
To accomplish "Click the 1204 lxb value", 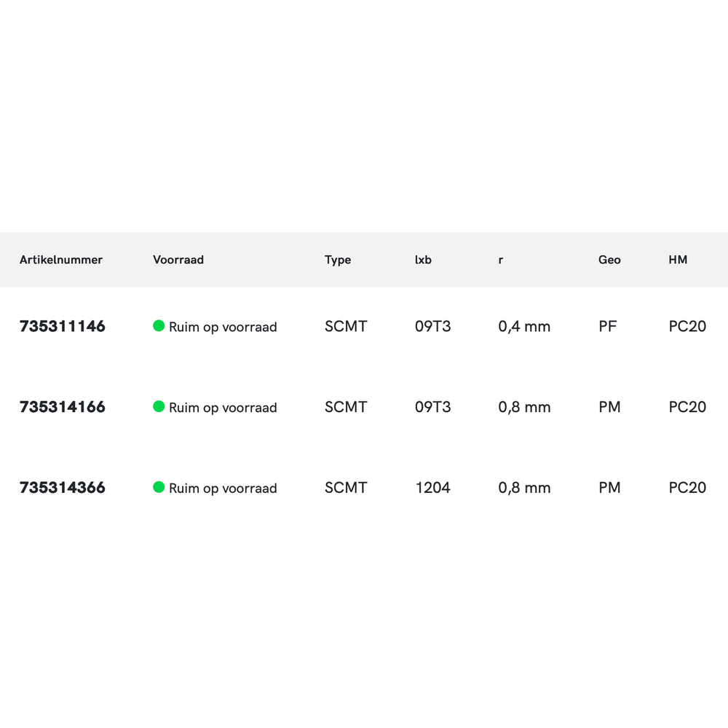I will click(x=433, y=488).
